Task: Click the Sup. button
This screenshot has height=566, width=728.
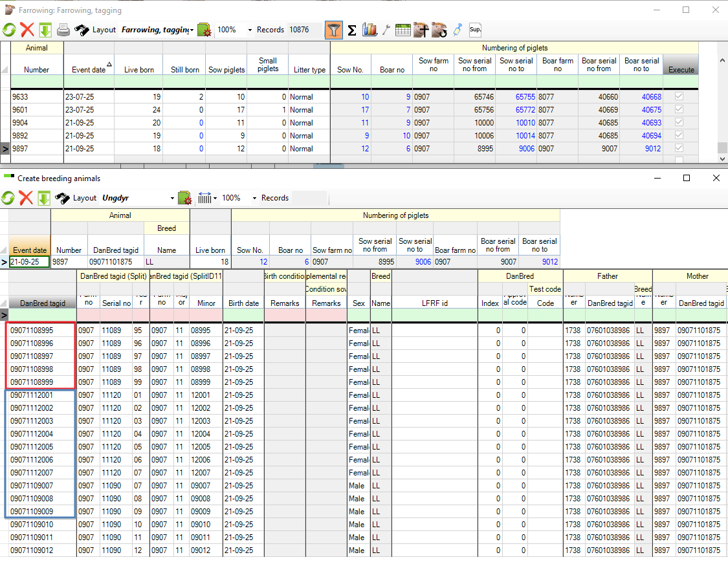Action: click(x=475, y=30)
